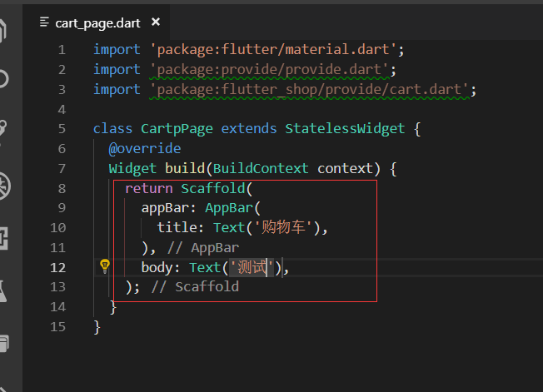Click the return keyword on line 8
Viewport: 543px width, 392px height.
click(x=148, y=189)
